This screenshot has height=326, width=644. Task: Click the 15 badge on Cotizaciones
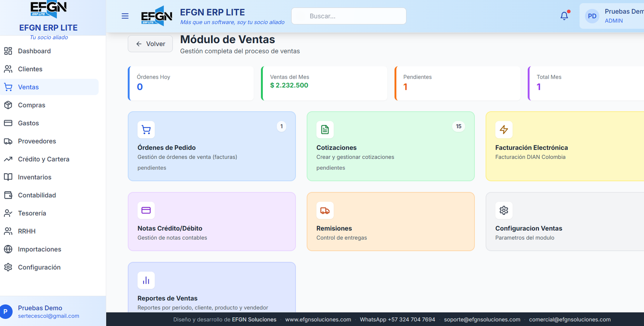458,127
